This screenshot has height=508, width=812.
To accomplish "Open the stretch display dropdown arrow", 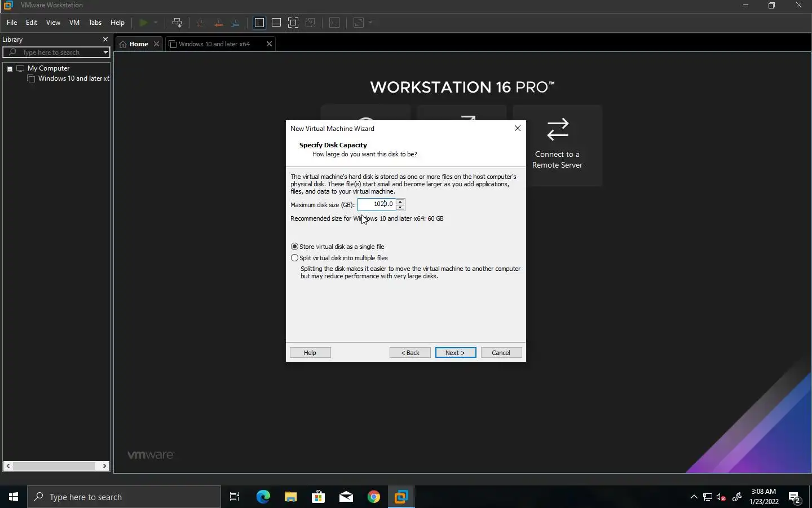I will 370,23.
